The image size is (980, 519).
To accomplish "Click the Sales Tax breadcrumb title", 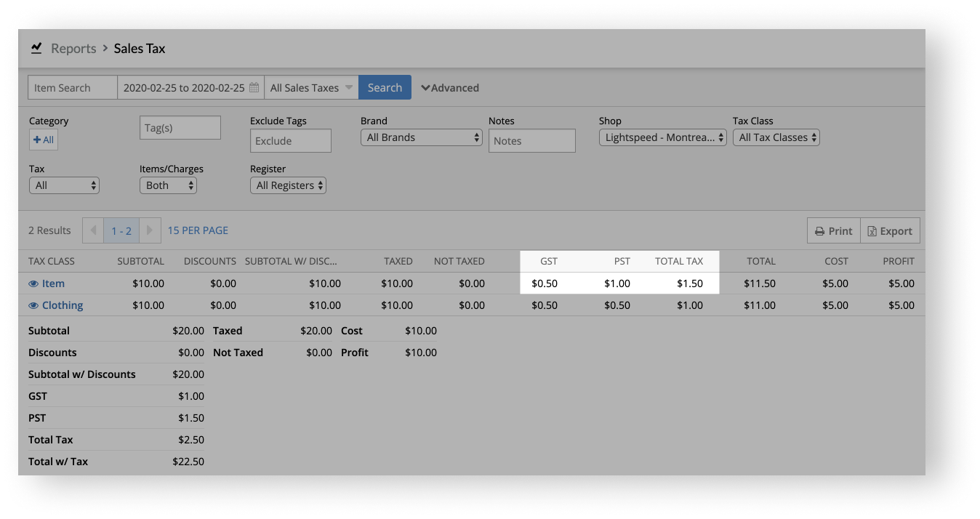I will tap(140, 49).
